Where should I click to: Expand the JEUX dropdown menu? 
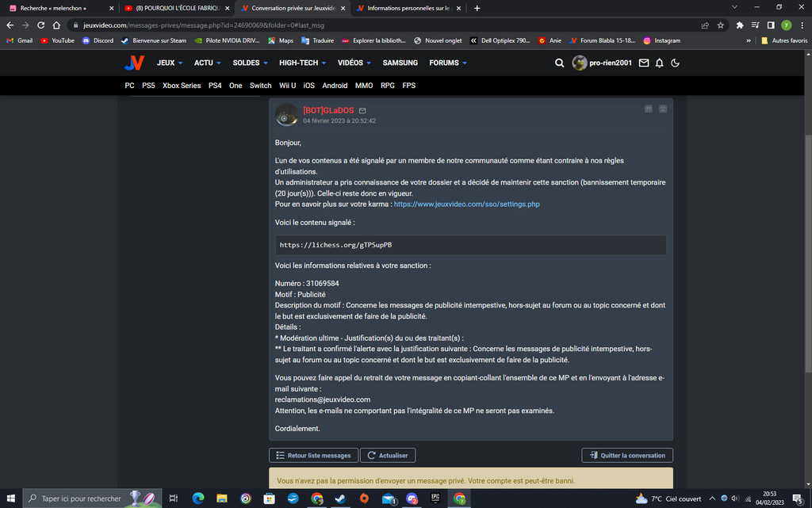coord(170,63)
